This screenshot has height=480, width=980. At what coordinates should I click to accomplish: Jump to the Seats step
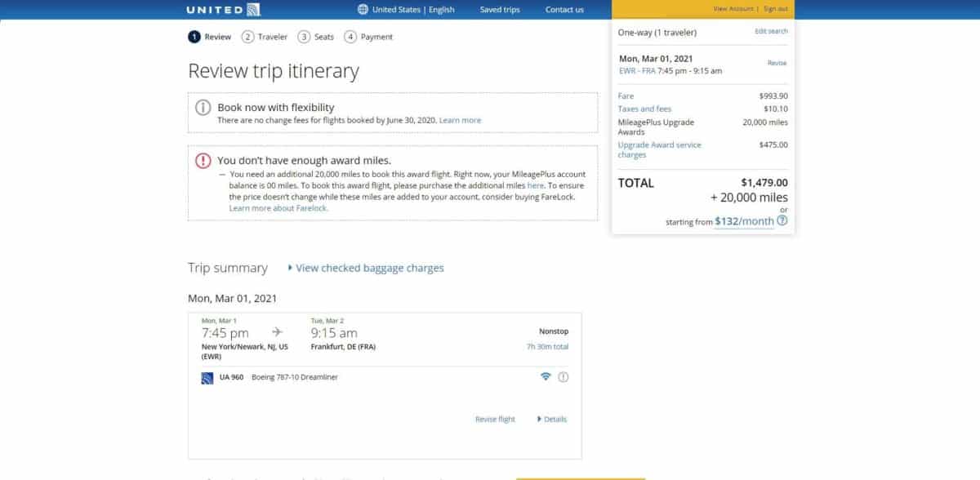316,37
